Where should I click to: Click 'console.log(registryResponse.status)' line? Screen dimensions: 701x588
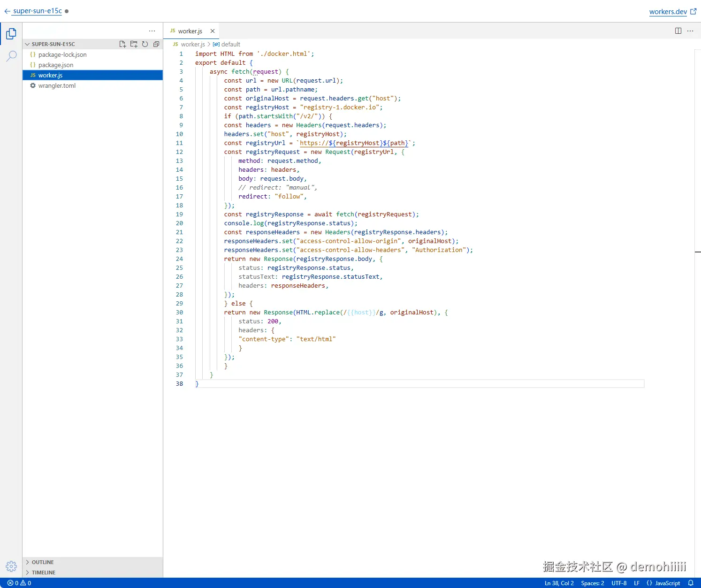290,223
